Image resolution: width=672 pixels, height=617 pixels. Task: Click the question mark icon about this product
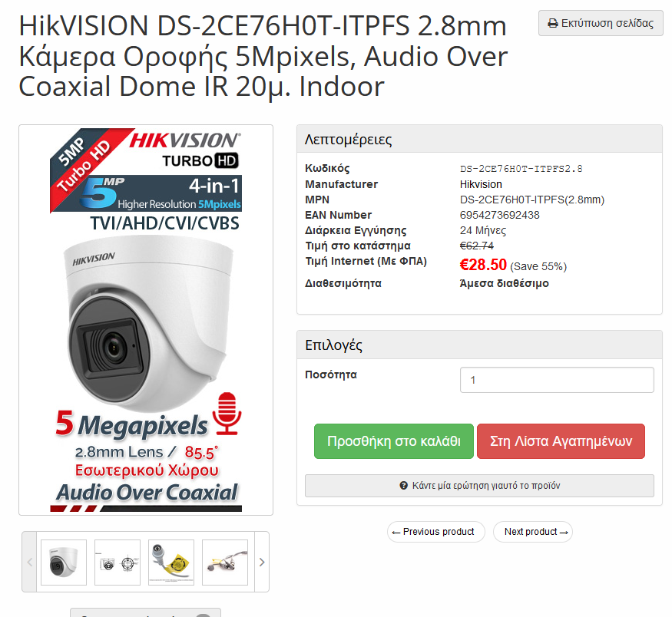click(403, 486)
